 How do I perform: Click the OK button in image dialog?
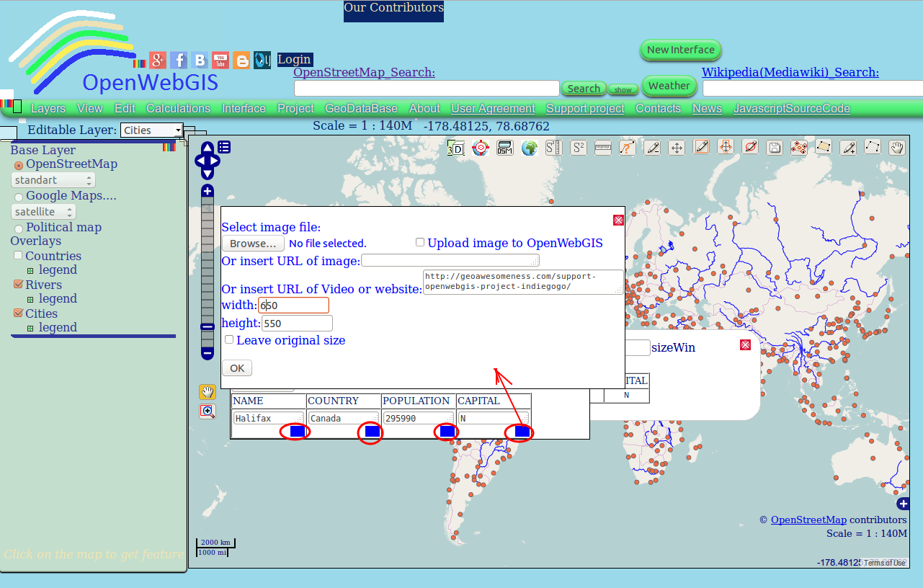237,368
